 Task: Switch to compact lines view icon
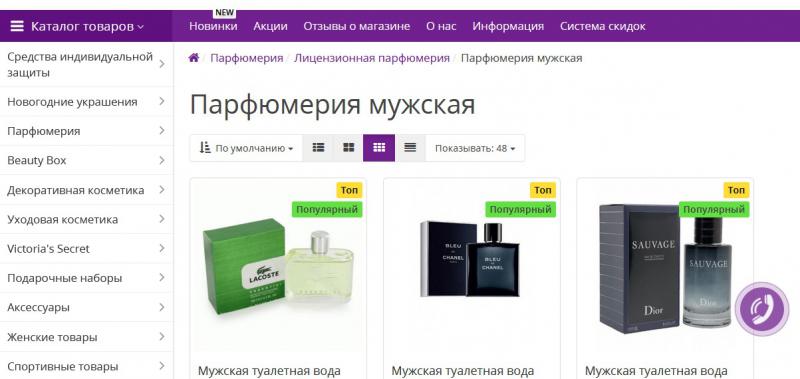(410, 148)
